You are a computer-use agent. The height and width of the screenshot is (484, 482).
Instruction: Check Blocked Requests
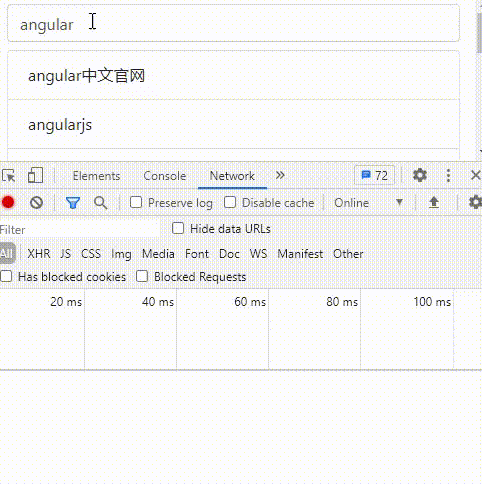pos(142,276)
